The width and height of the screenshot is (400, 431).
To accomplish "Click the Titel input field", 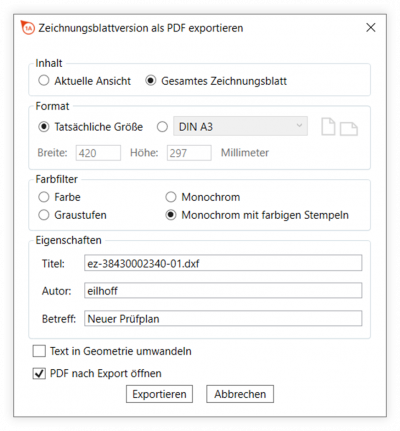I will point(223,263).
